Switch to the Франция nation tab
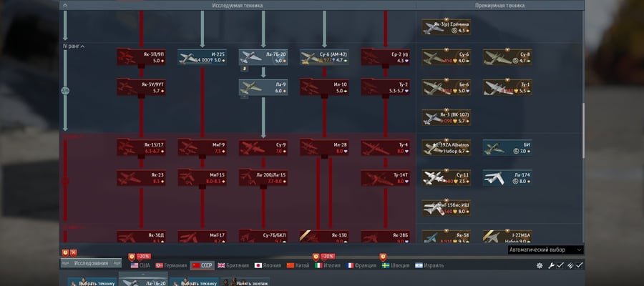This screenshot has width=644, height=286. pyautogui.click(x=361, y=265)
